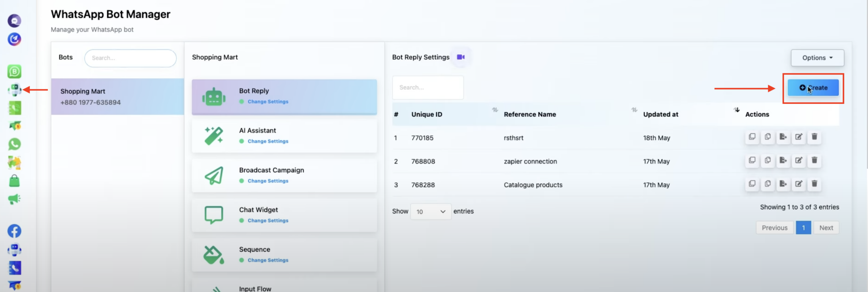Edit the Catalogue products bot reply

click(799, 184)
